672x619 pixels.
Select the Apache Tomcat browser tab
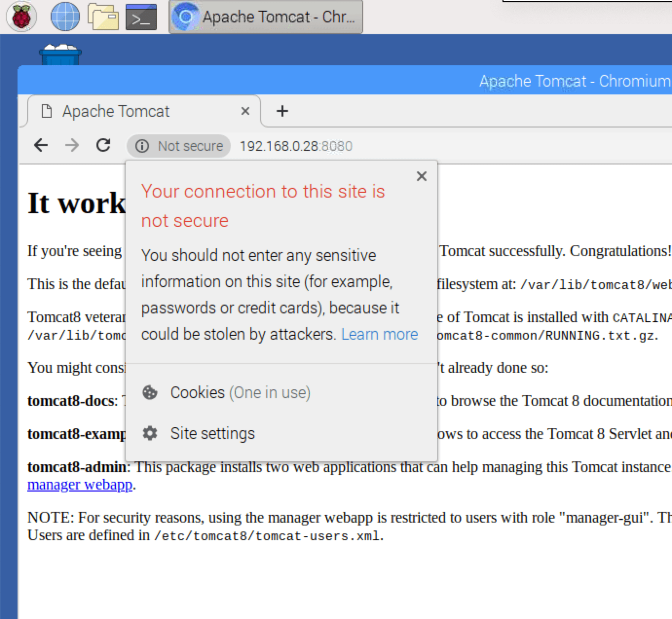coord(116,111)
